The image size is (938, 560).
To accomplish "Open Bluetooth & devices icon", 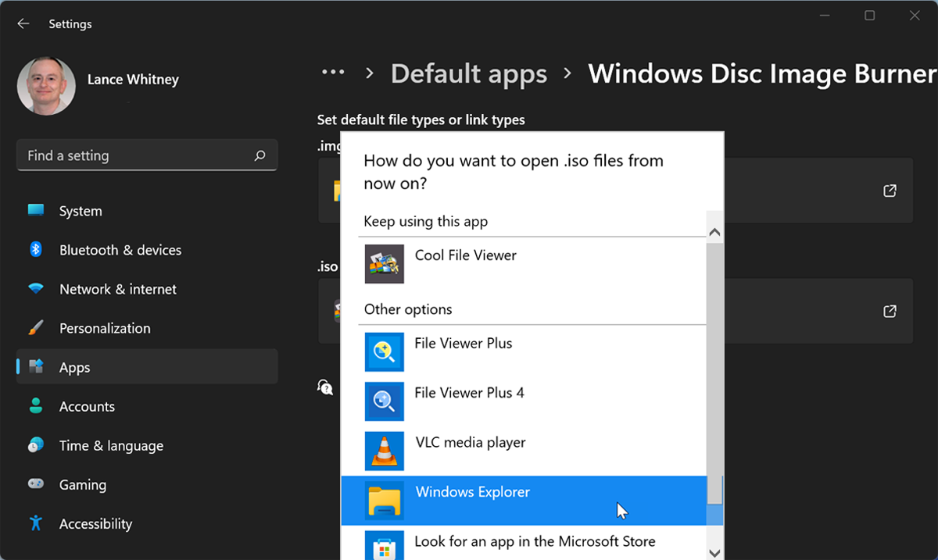I will [36, 249].
